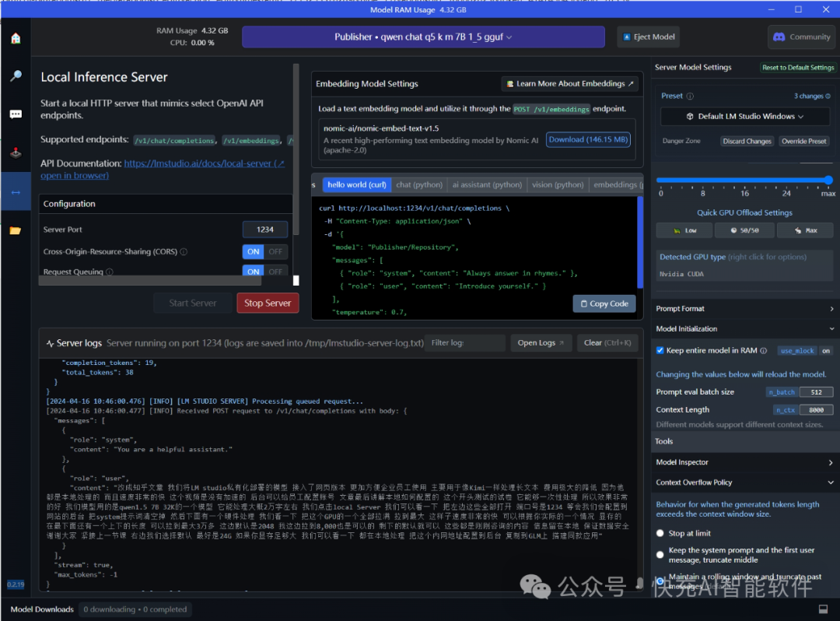The width and height of the screenshot is (840, 621).
Task: Open the AI Chat bubble sidebar icon
Action: pos(16,114)
